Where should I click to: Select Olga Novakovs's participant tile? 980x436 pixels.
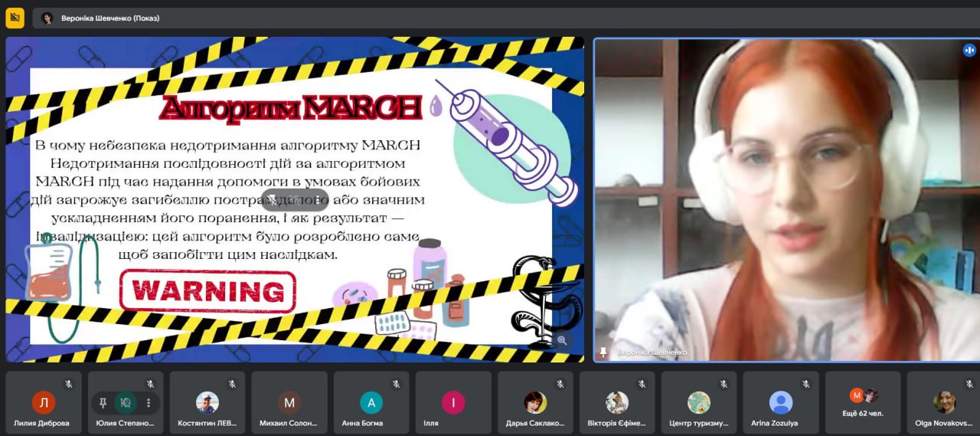tap(944, 403)
